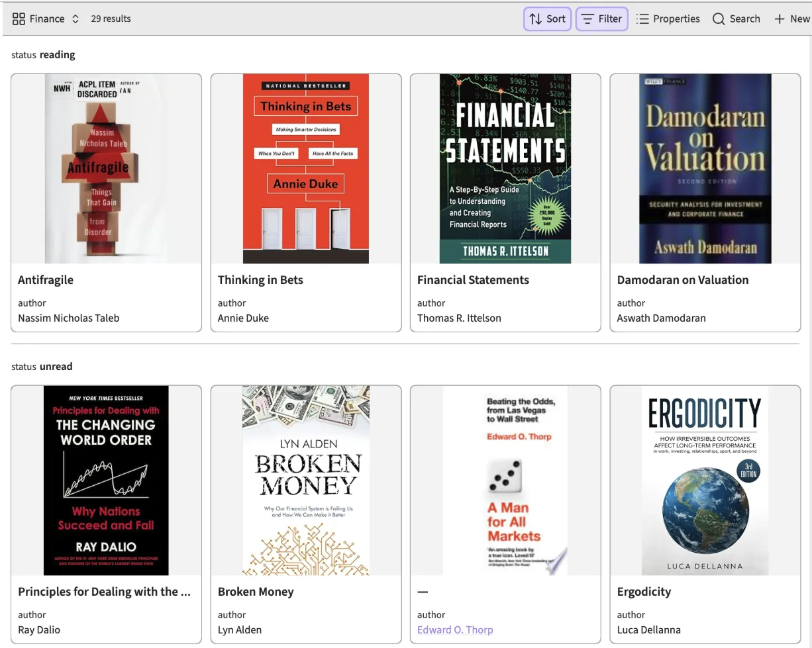Click the Damodaran on Valuation card title
Screen dimensions: 812x648
pos(683,280)
